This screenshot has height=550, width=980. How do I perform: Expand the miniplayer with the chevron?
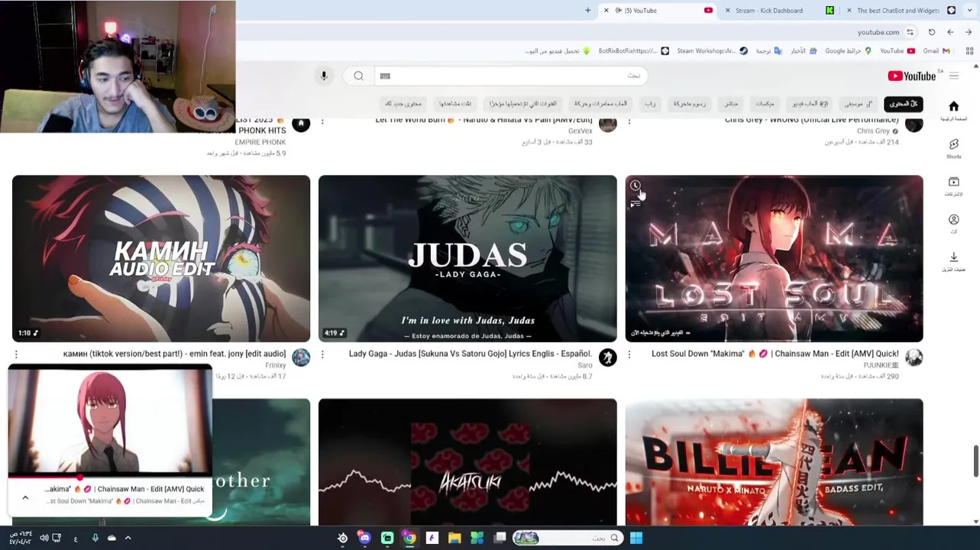[x=25, y=498]
